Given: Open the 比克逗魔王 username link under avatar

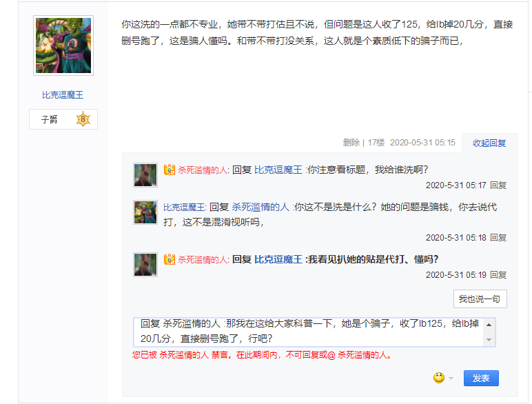Looking at the screenshot, I should (63, 95).
